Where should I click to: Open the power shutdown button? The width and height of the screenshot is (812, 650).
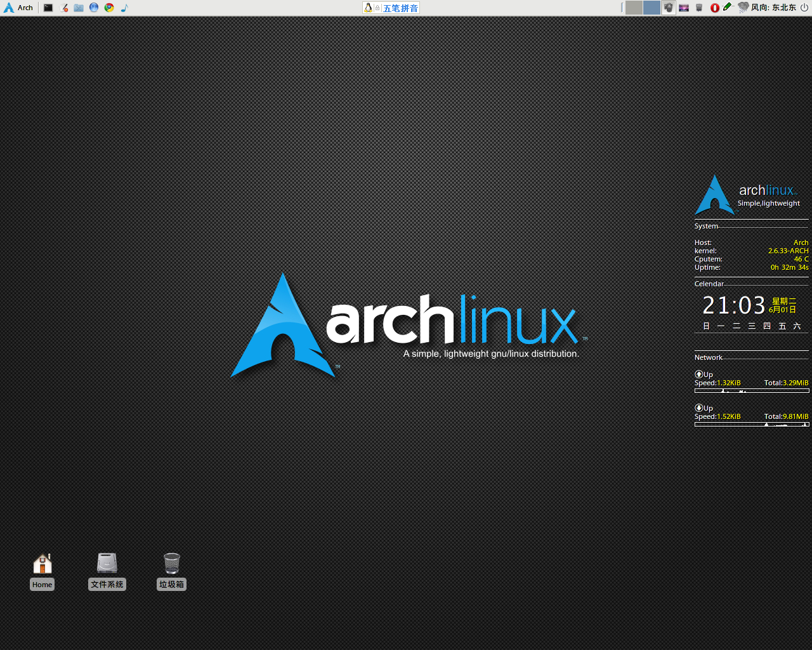pos(804,8)
